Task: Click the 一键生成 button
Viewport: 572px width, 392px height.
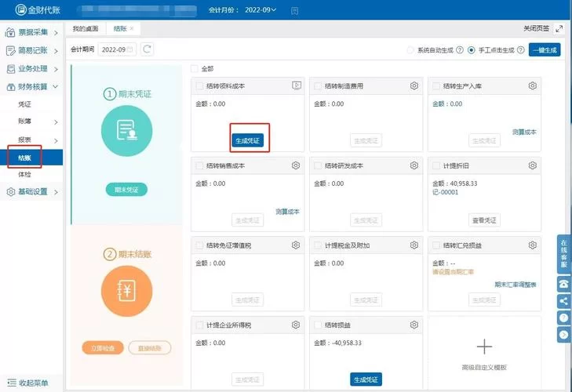Action: point(545,50)
